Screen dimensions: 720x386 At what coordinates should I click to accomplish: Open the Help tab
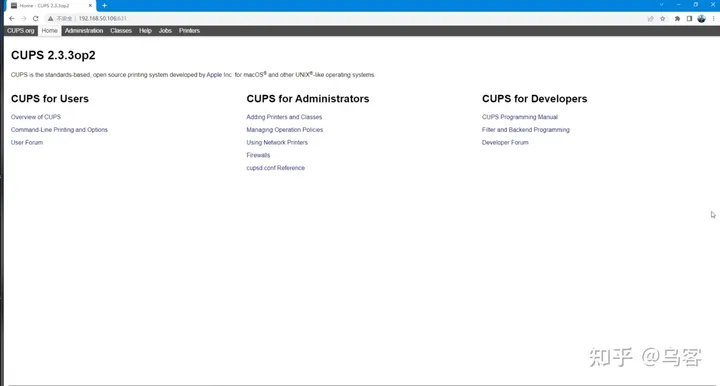[x=145, y=31]
